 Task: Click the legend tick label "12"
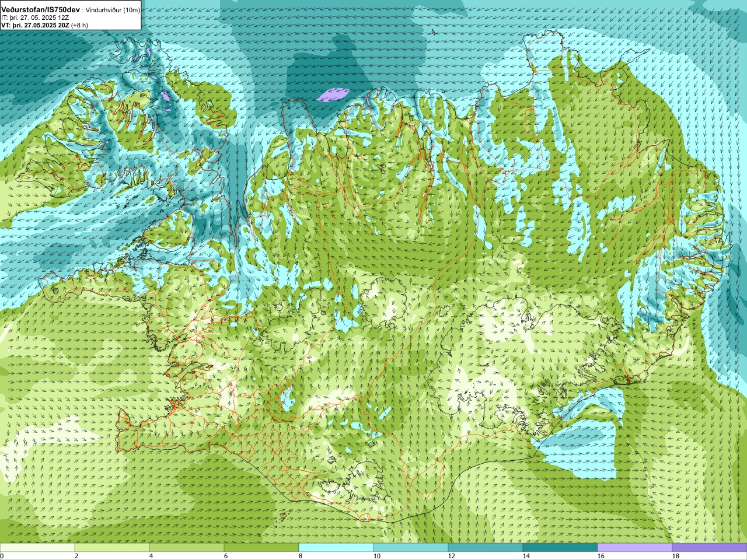[451, 556]
